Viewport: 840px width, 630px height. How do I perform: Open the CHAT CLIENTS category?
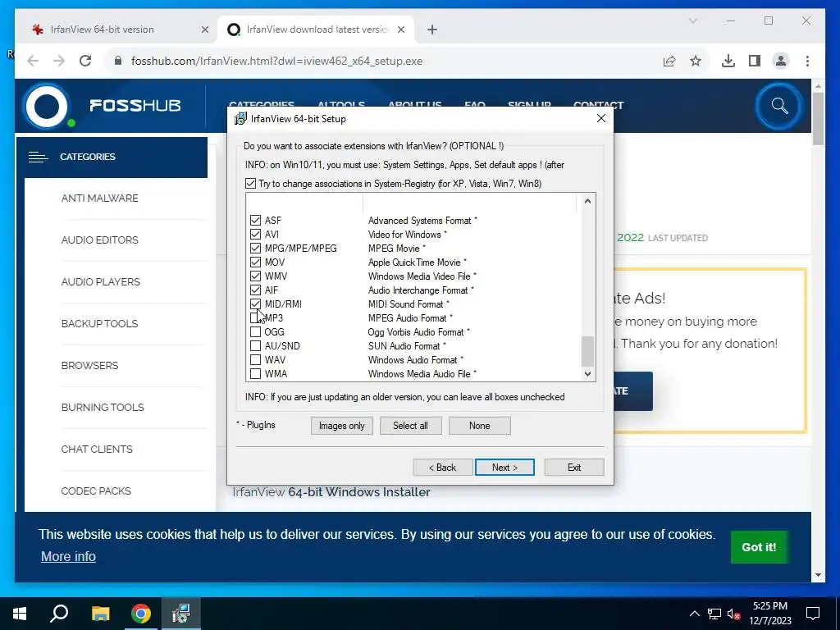pos(97,449)
